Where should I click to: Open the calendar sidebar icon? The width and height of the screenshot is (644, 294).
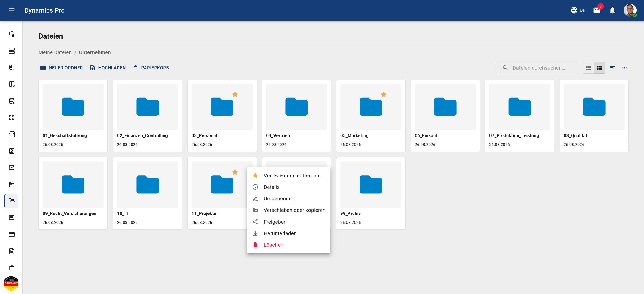pyautogui.click(x=12, y=184)
